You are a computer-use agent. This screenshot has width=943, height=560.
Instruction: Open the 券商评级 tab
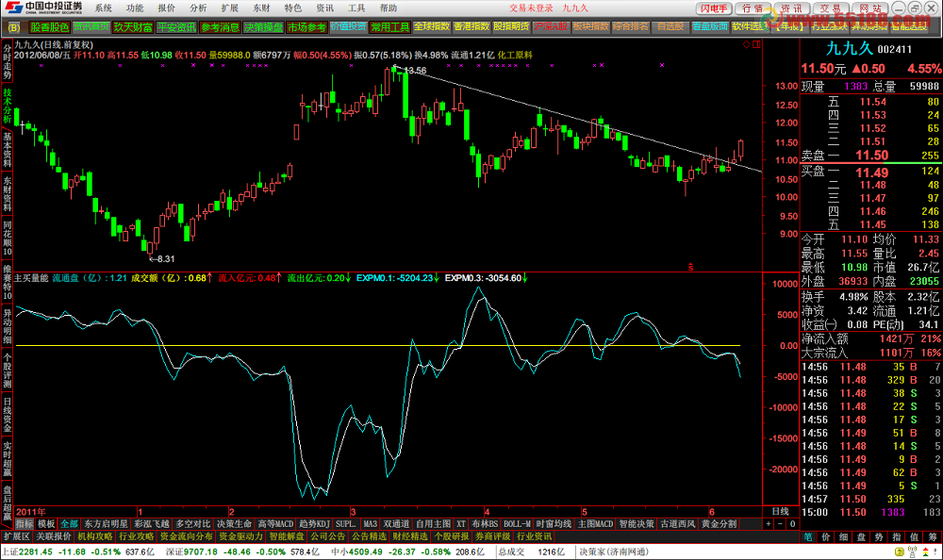(492, 535)
